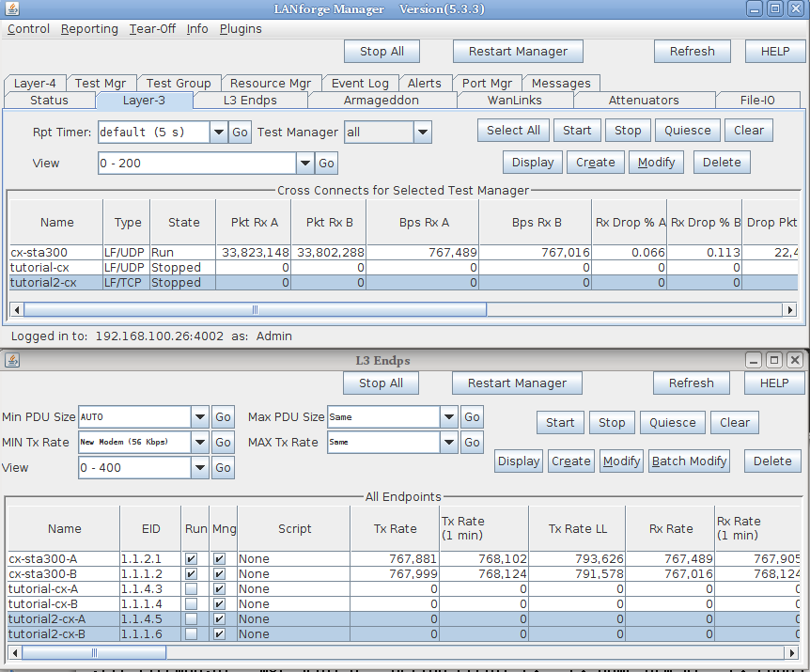Click the All Endpoints horizontal scrollbar thumb
Viewport: 810px width, 672px height.
pyautogui.click(x=94, y=653)
